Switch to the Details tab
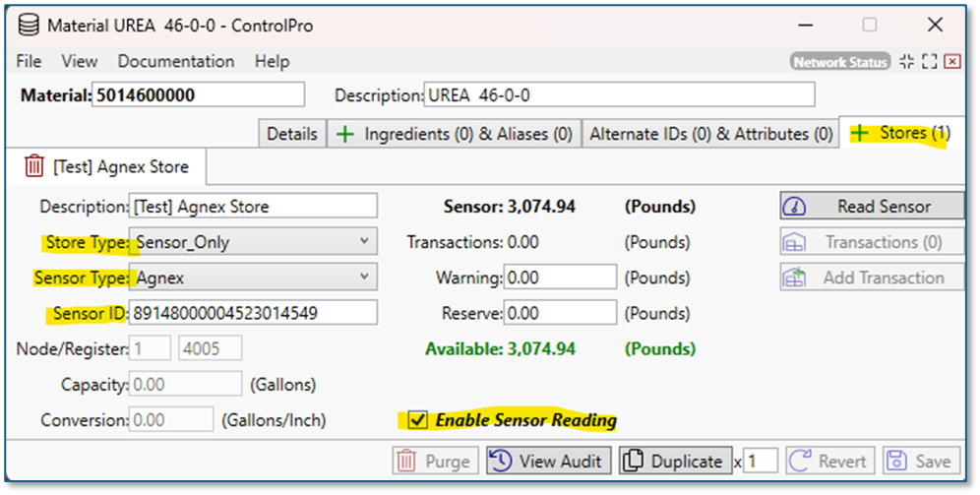The width and height of the screenshot is (980, 495). pos(291,134)
